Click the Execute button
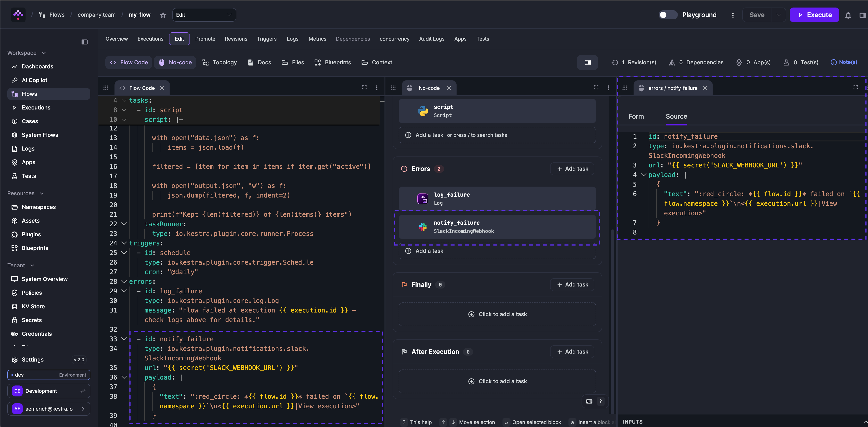Viewport: 868px width, 427px height. [814, 15]
